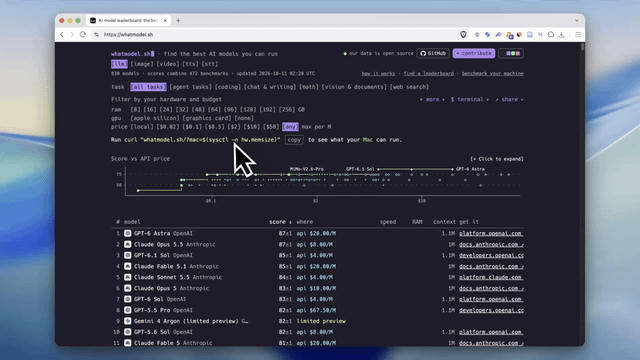Switch to the [stt] category tab
The image size is (640, 360).
pos(209,64)
